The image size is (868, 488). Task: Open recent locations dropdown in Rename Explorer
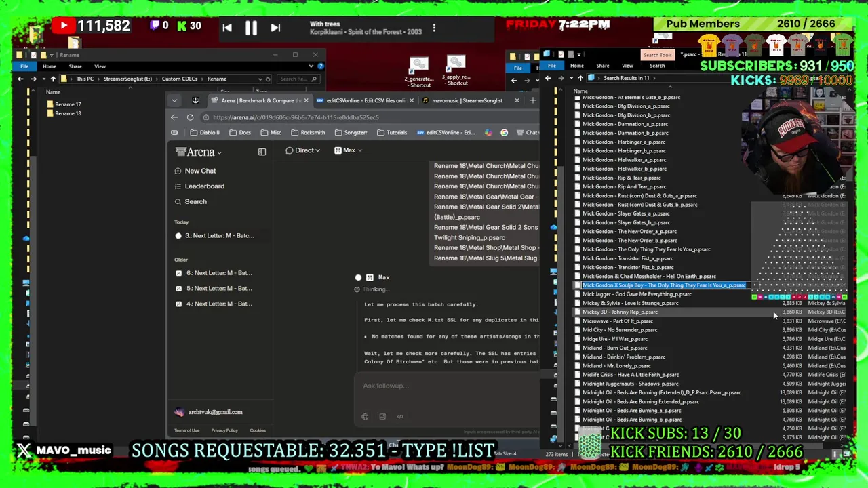[x=43, y=79]
